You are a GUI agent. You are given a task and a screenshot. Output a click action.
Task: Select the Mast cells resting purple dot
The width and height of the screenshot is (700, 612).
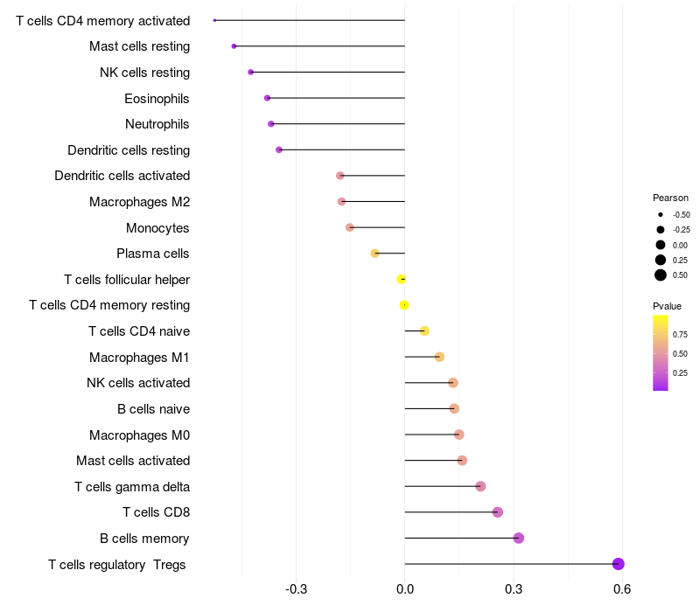point(234,46)
